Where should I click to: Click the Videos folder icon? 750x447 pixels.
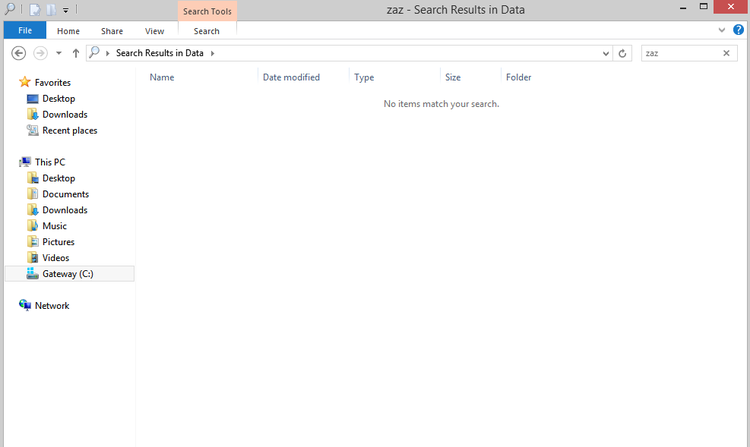[33, 258]
